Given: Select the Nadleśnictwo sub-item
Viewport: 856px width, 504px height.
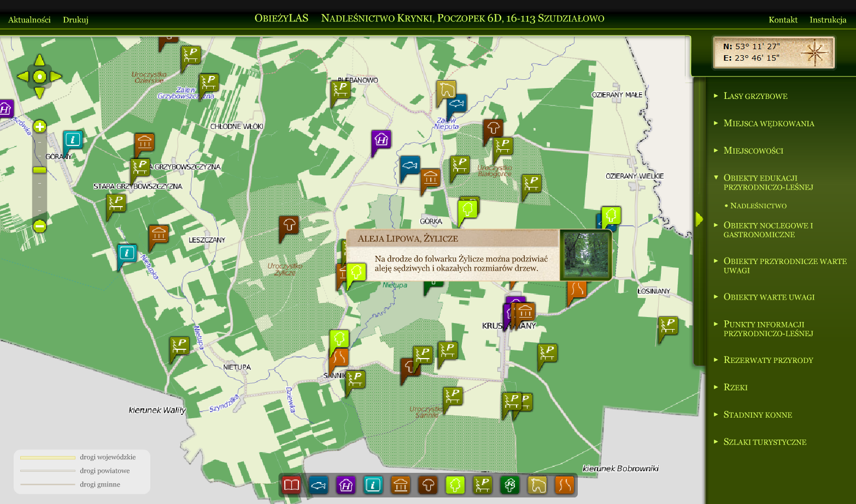Looking at the screenshot, I should 758,206.
